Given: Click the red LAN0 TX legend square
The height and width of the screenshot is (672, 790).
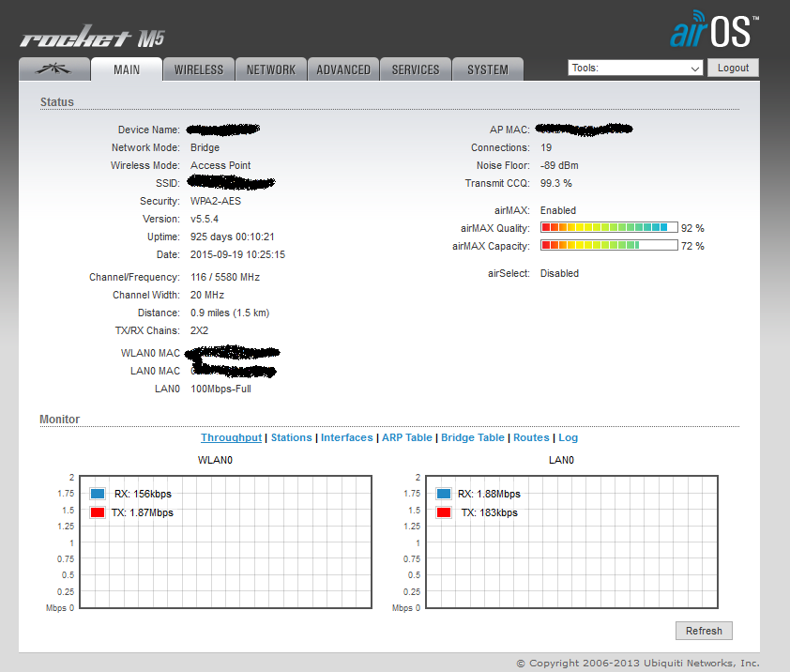Looking at the screenshot, I should coord(444,512).
